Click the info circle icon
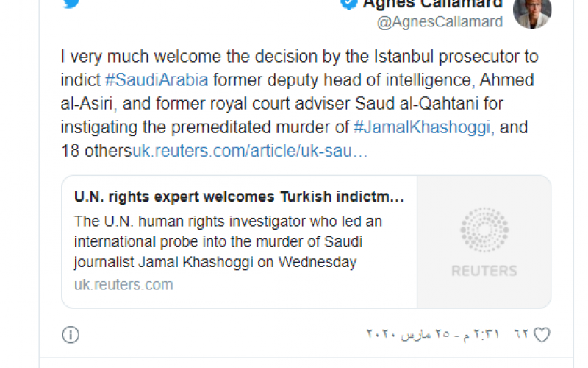 [71, 335]
